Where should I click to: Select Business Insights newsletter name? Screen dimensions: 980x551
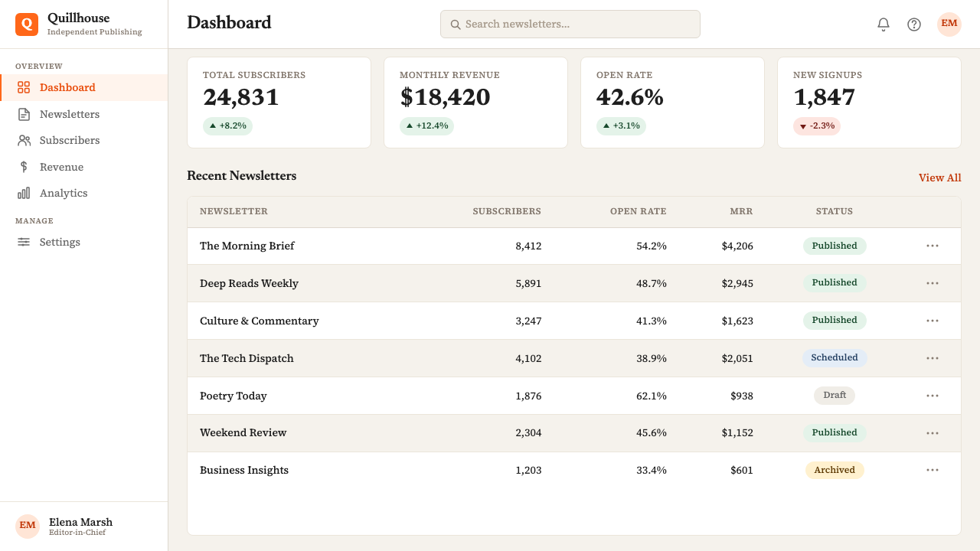coord(244,470)
